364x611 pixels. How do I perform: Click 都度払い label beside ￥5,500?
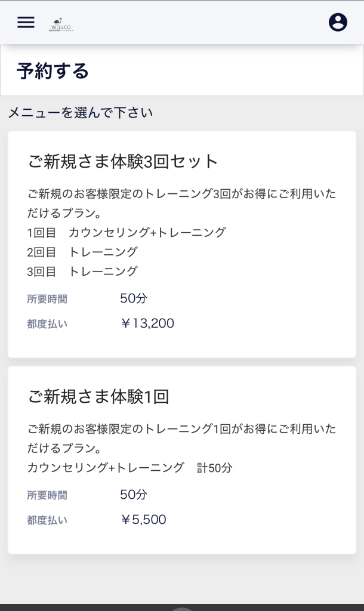coord(47,520)
